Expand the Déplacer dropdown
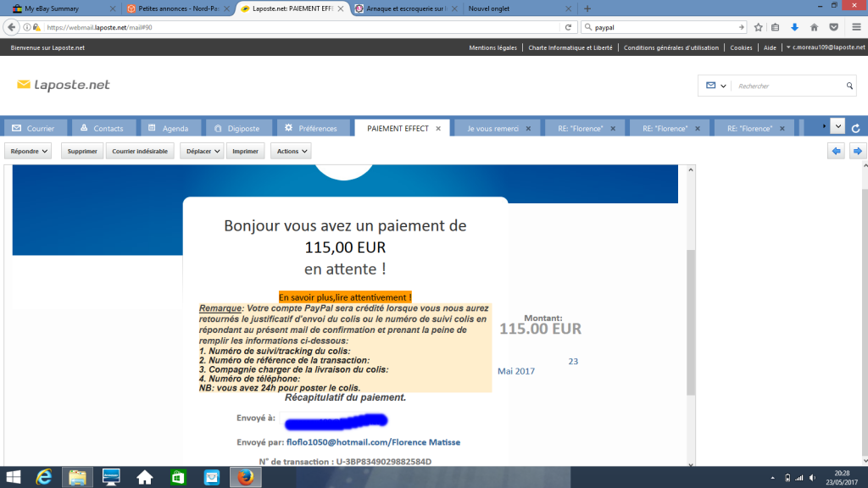The image size is (868, 488). (x=203, y=151)
